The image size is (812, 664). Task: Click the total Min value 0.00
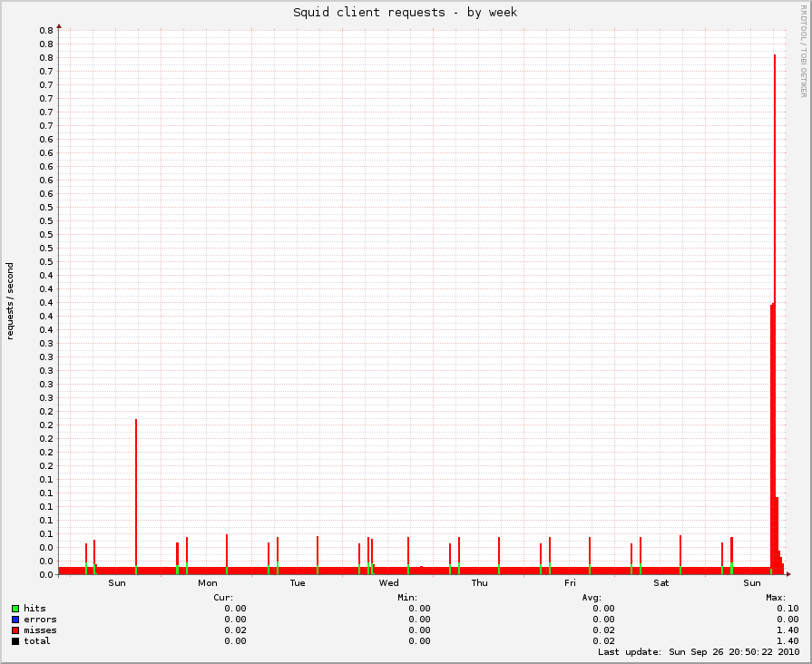click(419, 641)
